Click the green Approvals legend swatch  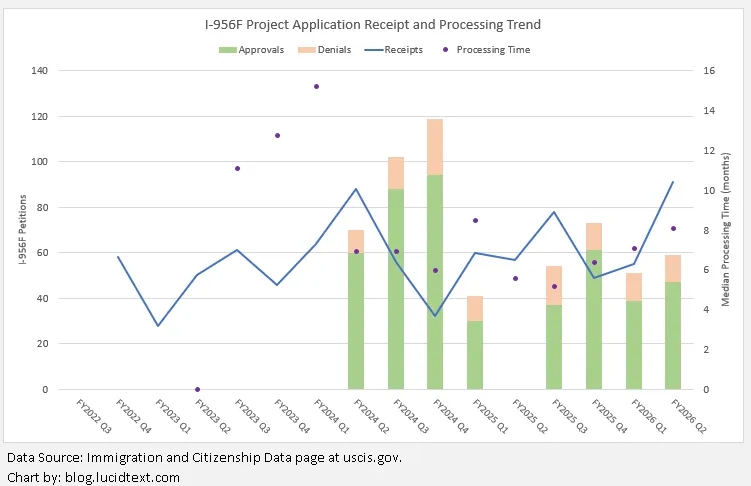[228, 50]
